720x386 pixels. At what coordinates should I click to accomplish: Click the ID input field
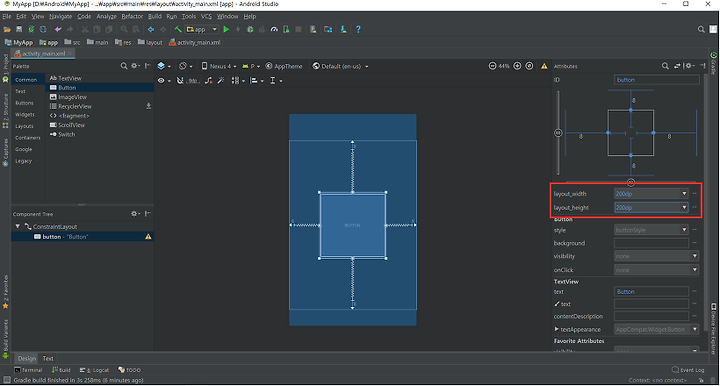click(x=657, y=80)
